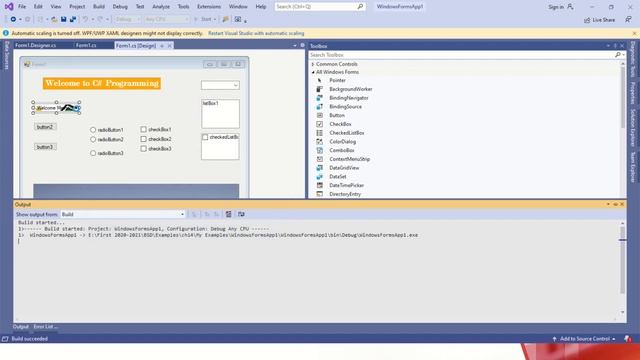Click checkBox3 on the form designer

156,149
